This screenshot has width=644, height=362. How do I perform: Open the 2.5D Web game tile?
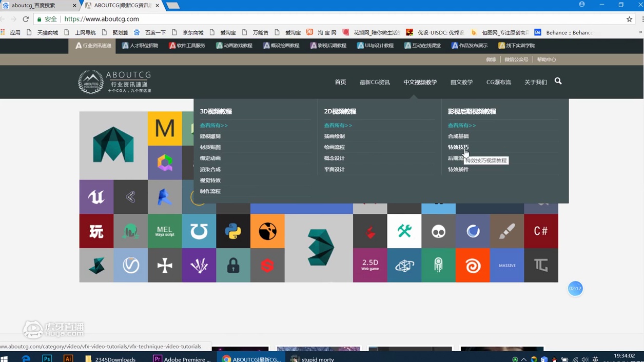click(370, 265)
